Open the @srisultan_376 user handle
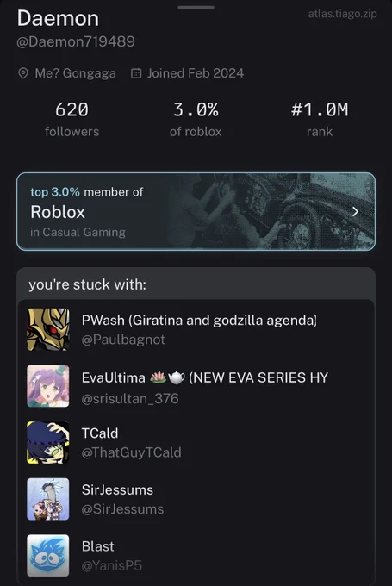Image resolution: width=392 pixels, height=586 pixels. click(130, 398)
